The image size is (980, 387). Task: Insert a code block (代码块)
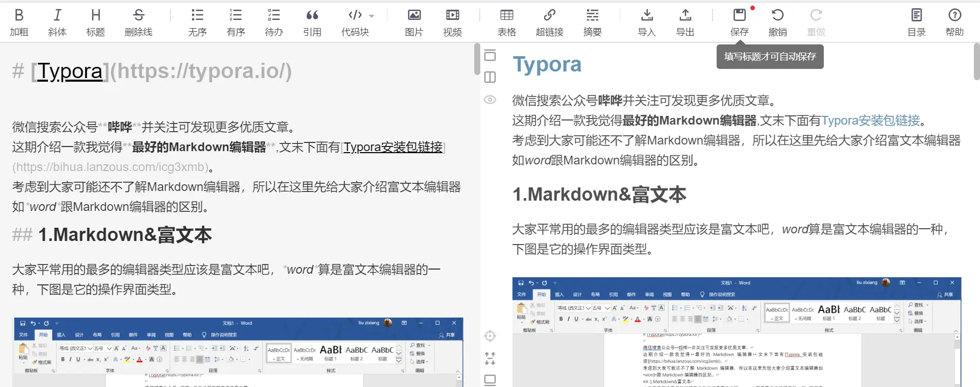355,22
